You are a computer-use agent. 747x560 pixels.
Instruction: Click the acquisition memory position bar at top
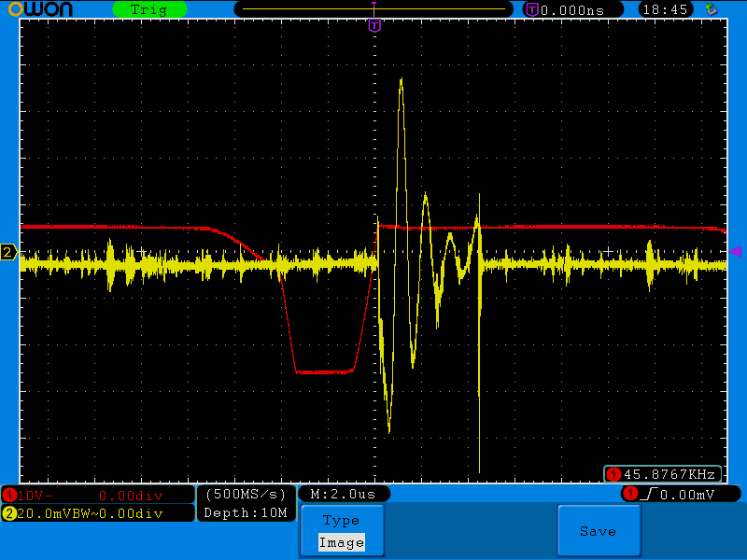click(x=373, y=9)
